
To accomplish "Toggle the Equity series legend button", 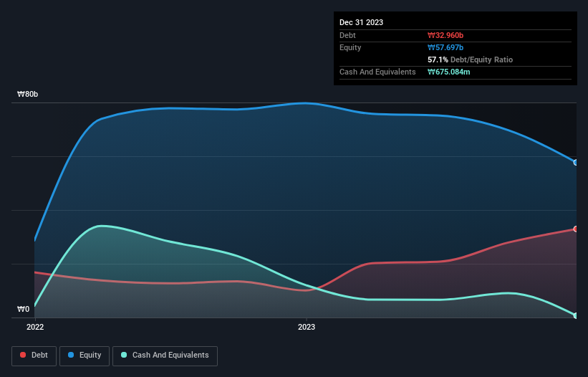I will pos(85,355).
